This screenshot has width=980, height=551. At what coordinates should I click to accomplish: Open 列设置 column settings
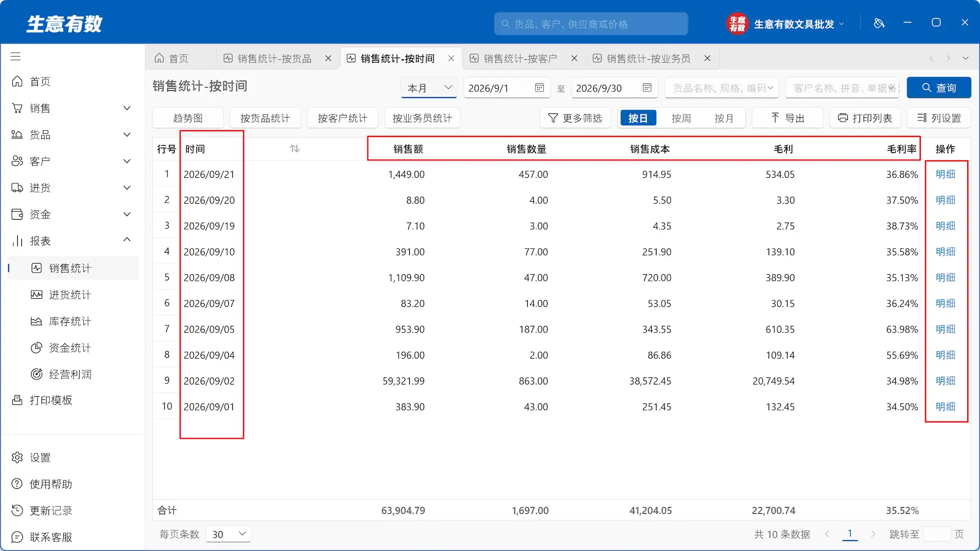[x=939, y=118]
